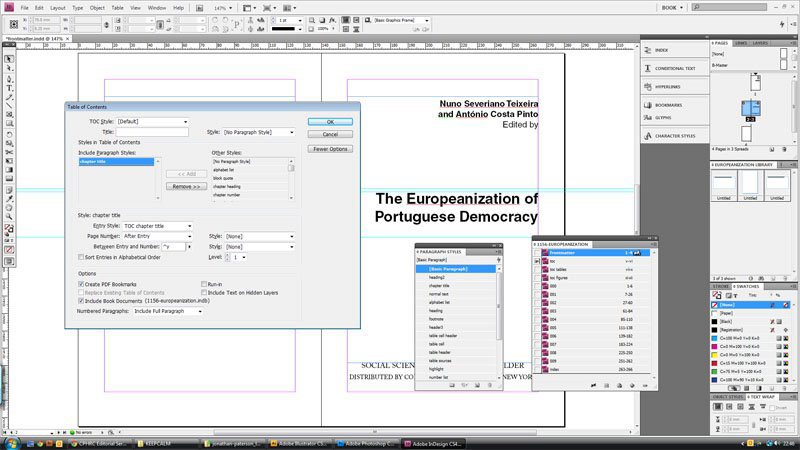This screenshot has width=800, height=450.
Task: Open the Index panel icon
Action: coord(648,50)
